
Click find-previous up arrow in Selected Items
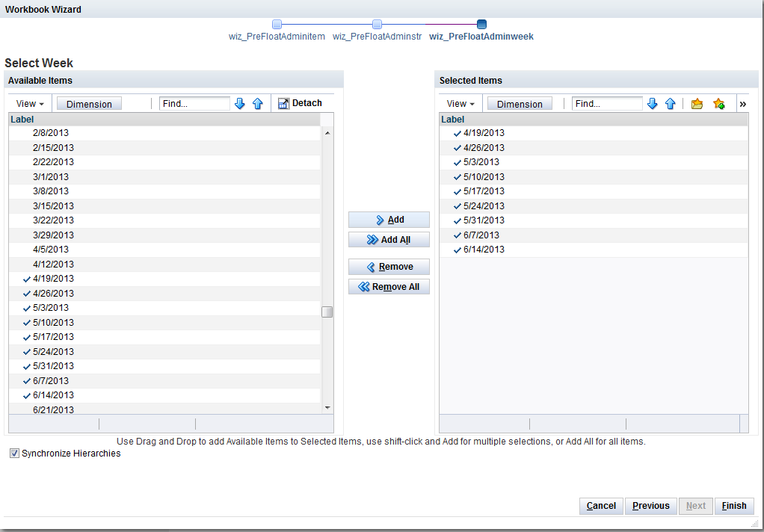point(671,103)
